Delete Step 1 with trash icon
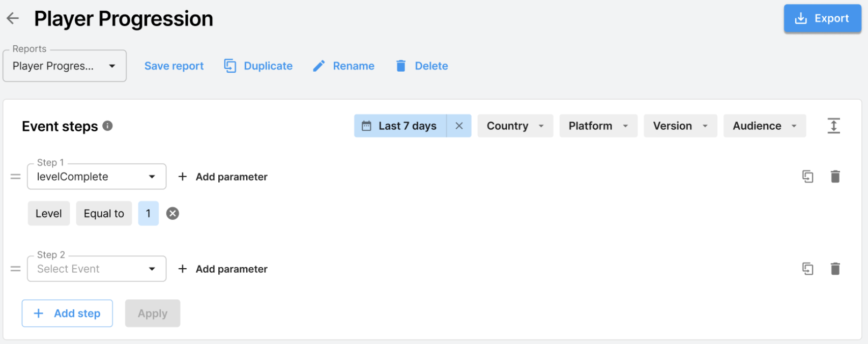The height and width of the screenshot is (344, 868). tap(835, 177)
